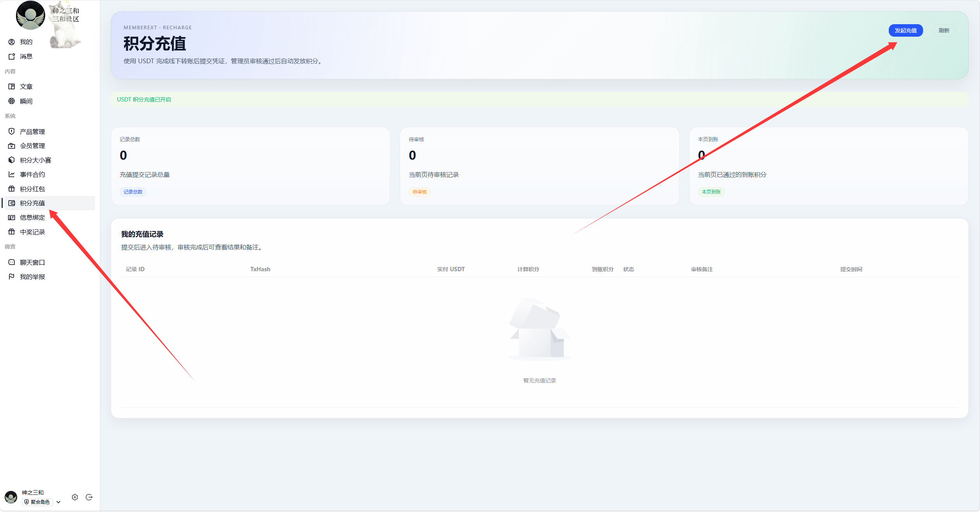Open 聊天窗口 chat icon
Screen dimensions: 980x512
(12, 262)
